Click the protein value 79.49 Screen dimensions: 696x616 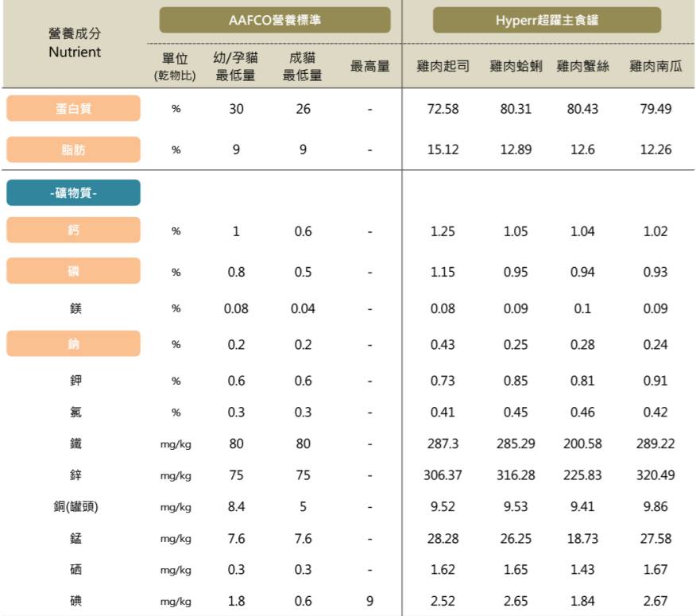[x=655, y=109]
